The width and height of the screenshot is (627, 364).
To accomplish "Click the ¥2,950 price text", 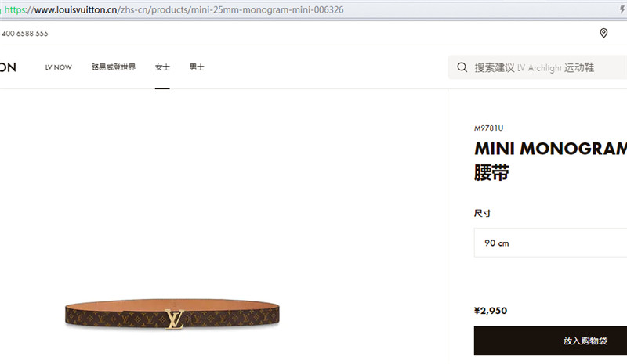I will click(491, 311).
